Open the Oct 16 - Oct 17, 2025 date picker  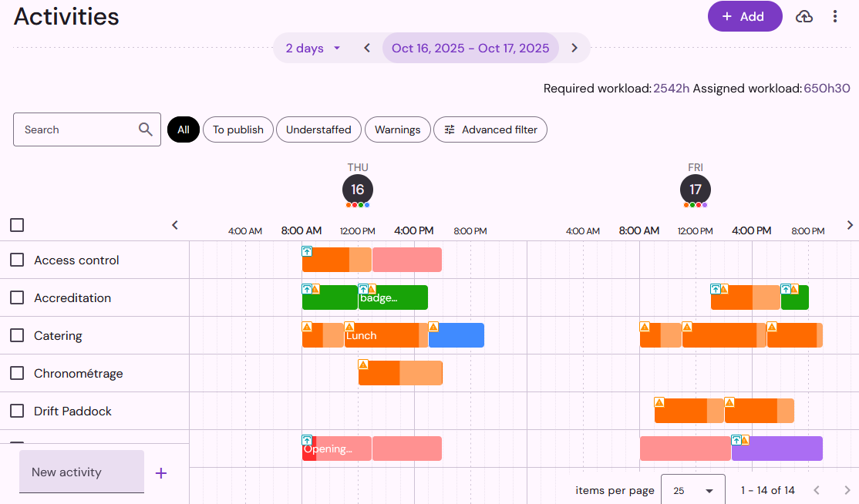[470, 48]
